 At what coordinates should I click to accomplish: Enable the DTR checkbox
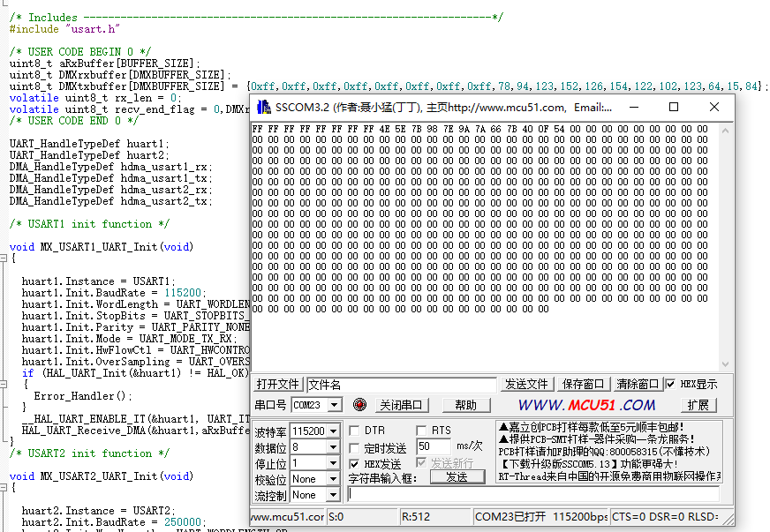click(x=354, y=431)
